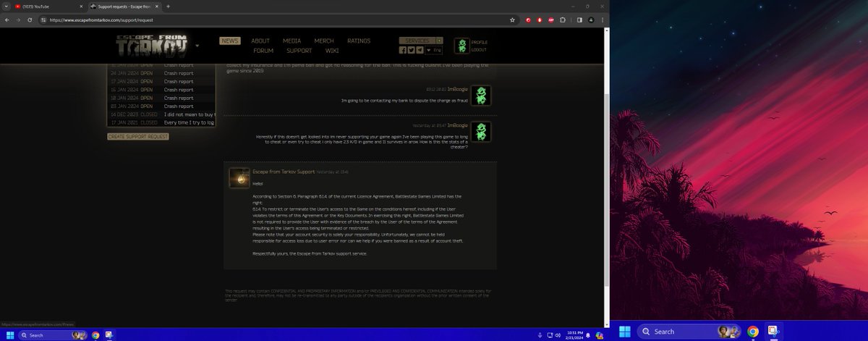This screenshot has height=341, width=868.
Task: Go to the WIKI page link
Action: [x=332, y=51]
